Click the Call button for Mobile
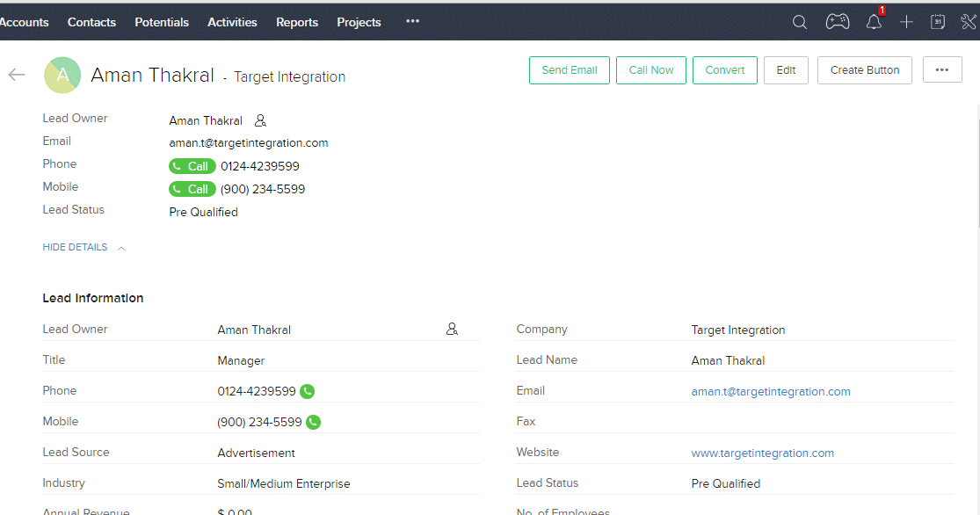The image size is (980, 515). pyautogui.click(x=192, y=189)
